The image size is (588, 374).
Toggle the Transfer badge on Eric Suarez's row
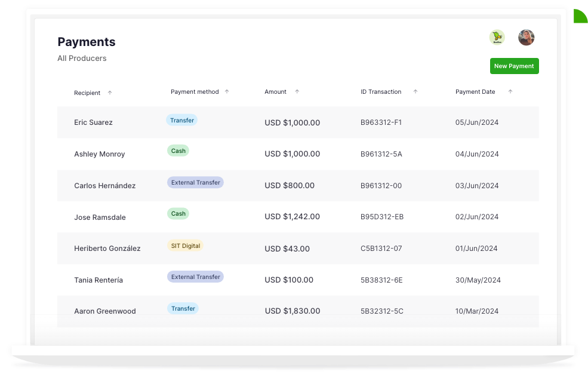point(181,119)
